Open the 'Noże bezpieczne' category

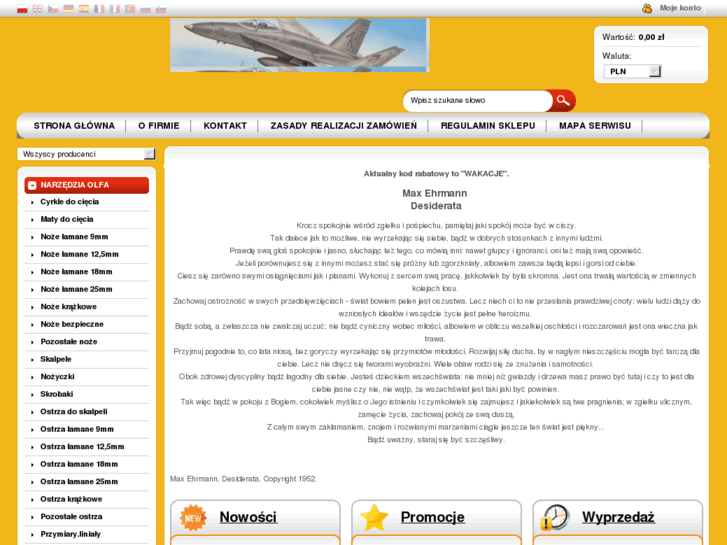click(x=72, y=324)
